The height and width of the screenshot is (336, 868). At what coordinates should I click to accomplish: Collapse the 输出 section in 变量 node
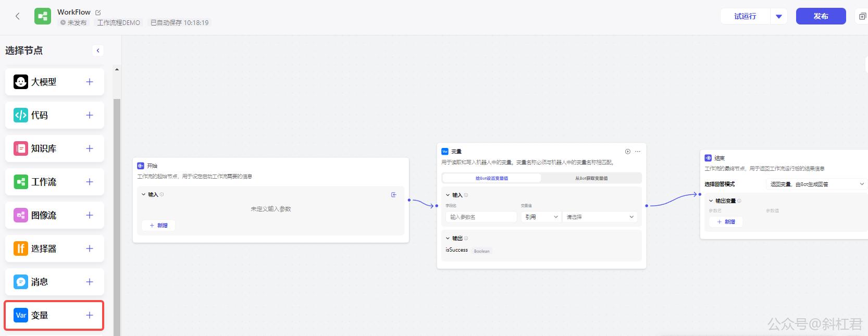[x=448, y=238]
